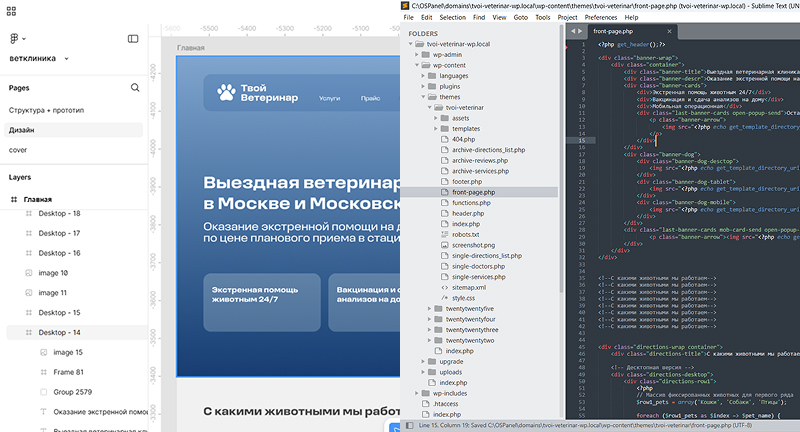
Task: Select the cover page in Figma
Action: pyautogui.click(x=18, y=150)
